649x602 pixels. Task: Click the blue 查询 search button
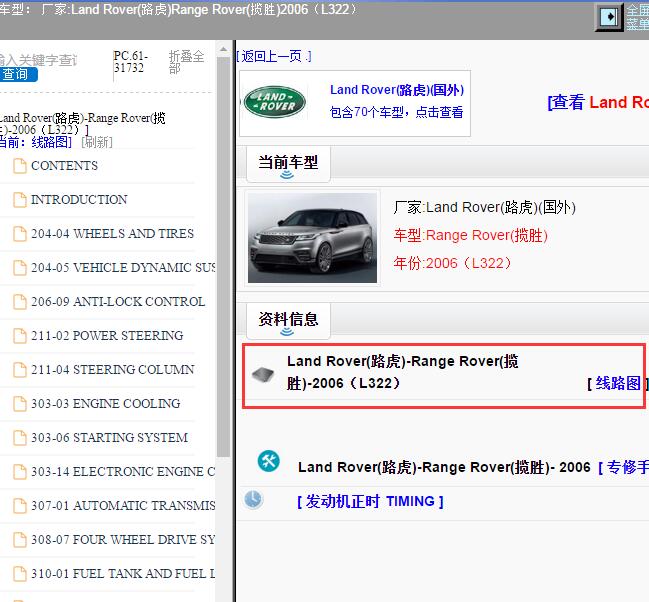point(18,75)
